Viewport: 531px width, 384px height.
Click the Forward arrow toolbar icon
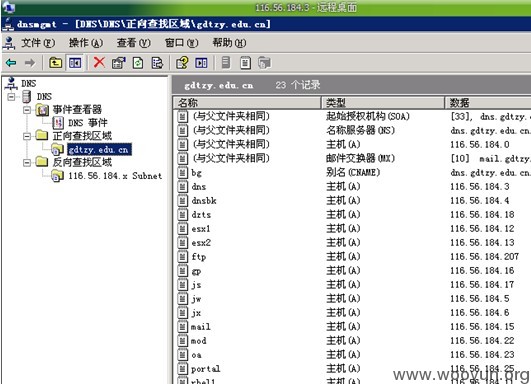(x=30, y=63)
